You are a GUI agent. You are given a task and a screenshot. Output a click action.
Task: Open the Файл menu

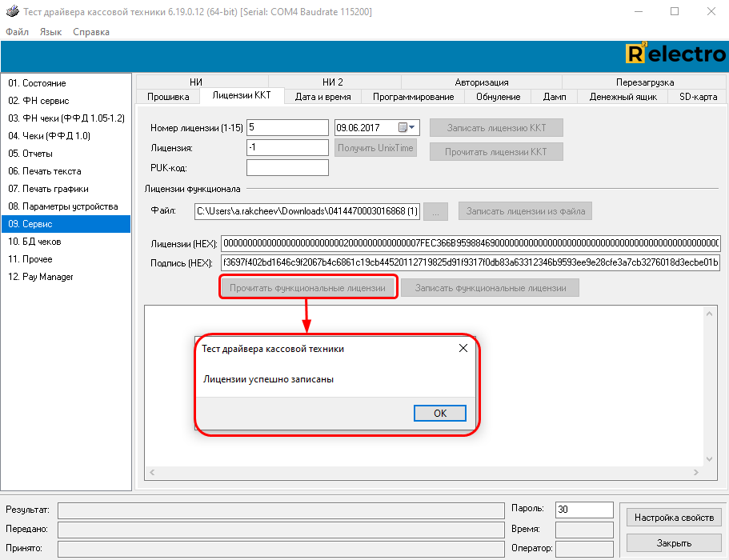click(17, 32)
